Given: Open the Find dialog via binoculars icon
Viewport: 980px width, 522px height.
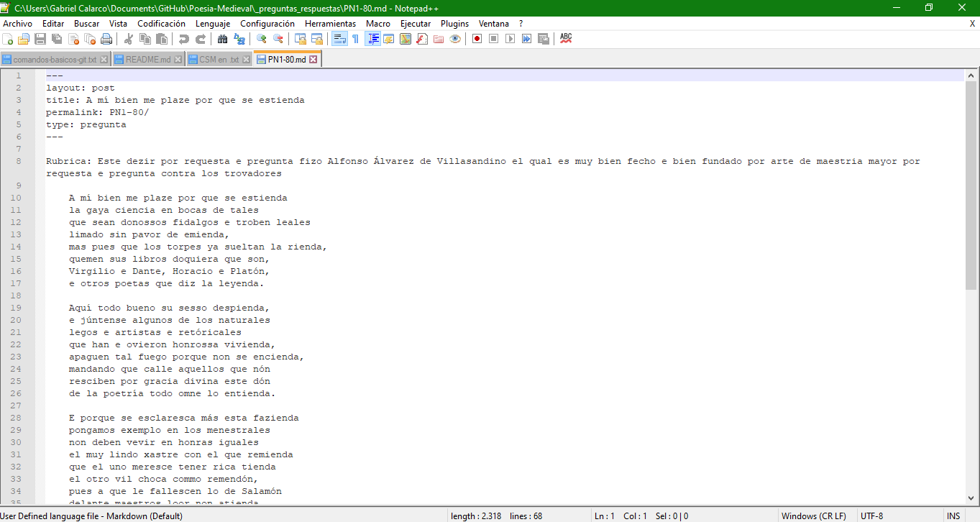Looking at the screenshot, I should point(223,38).
